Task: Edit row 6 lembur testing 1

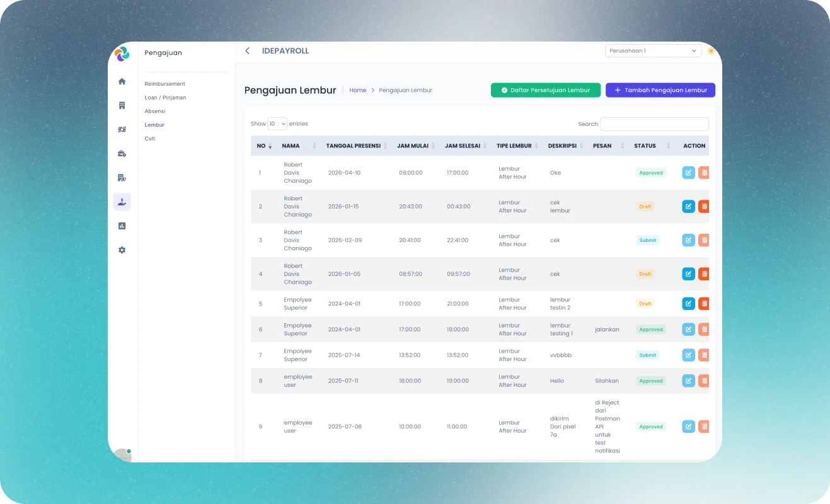Action: [x=689, y=329]
